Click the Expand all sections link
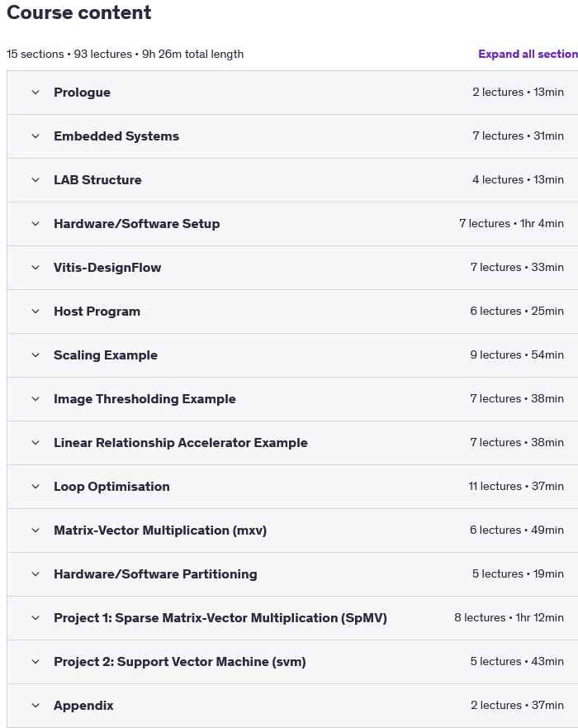 coord(528,54)
